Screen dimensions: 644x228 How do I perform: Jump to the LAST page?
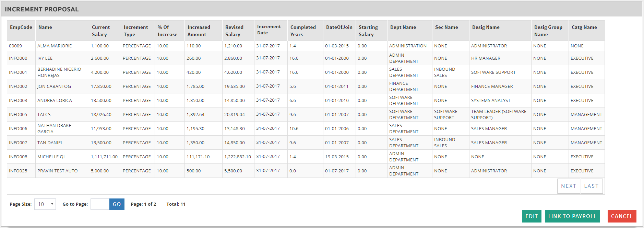pyautogui.click(x=591, y=186)
